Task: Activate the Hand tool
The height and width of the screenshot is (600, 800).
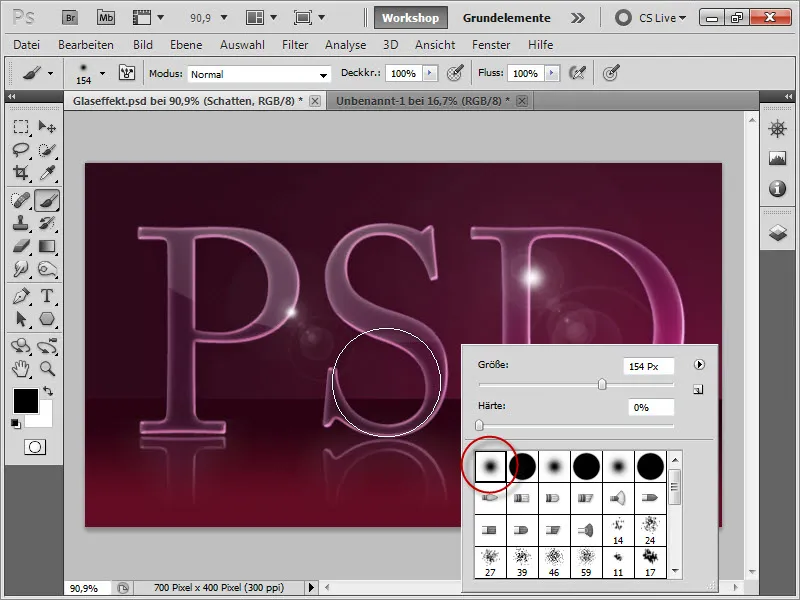Action: pyautogui.click(x=21, y=368)
